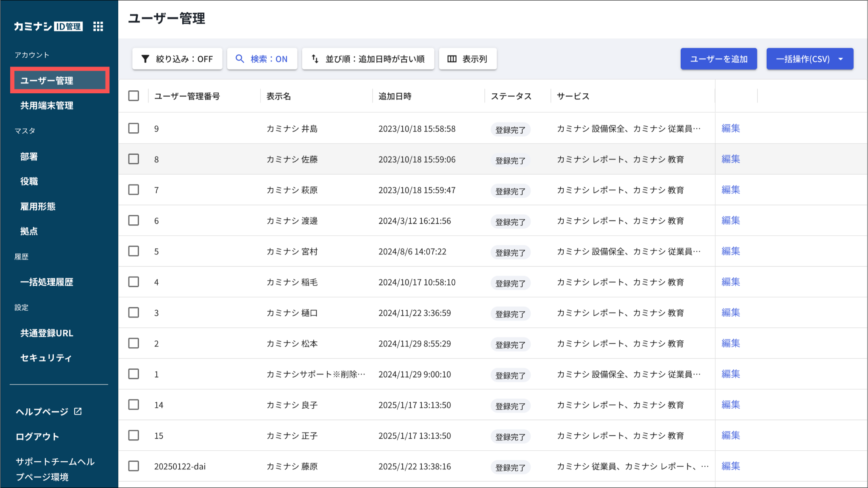Open 共用端末管理 in sidebar
The height and width of the screenshot is (488, 868).
pos(47,106)
